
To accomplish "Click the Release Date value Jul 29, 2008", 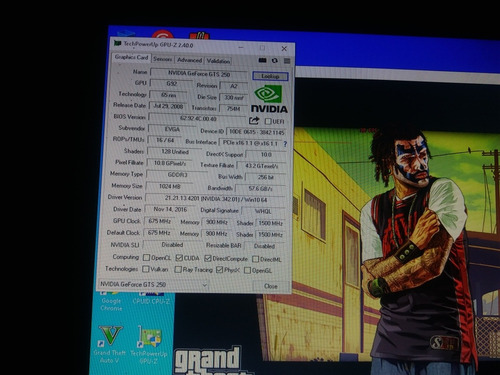I will pyautogui.click(x=168, y=106).
